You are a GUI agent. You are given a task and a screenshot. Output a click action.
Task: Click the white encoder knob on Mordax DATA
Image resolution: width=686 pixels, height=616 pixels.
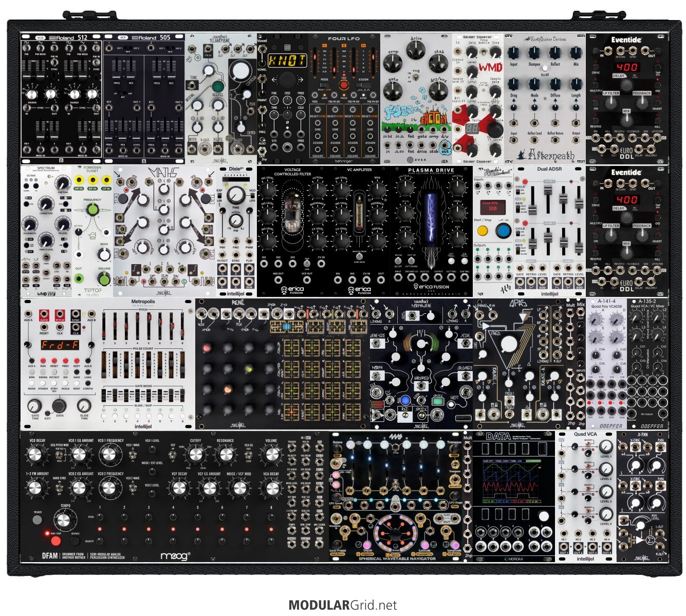(543, 516)
